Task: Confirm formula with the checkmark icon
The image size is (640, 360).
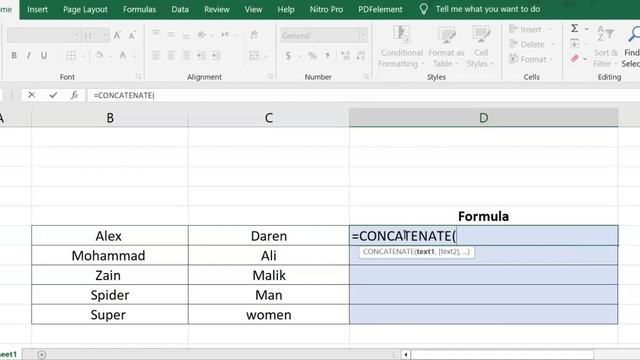Action: (x=53, y=95)
